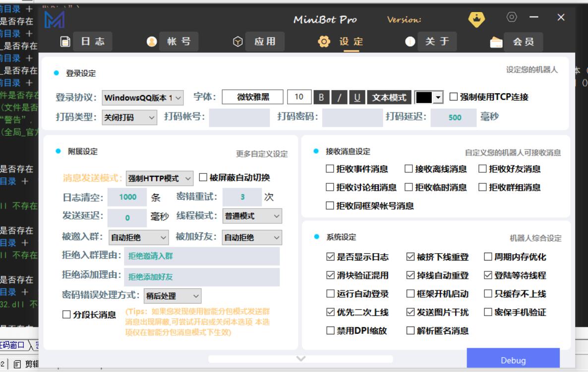Image resolution: width=588 pixels, height=372 pixels.
Task: Toggle Bold font style
Action: (x=321, y=98)
